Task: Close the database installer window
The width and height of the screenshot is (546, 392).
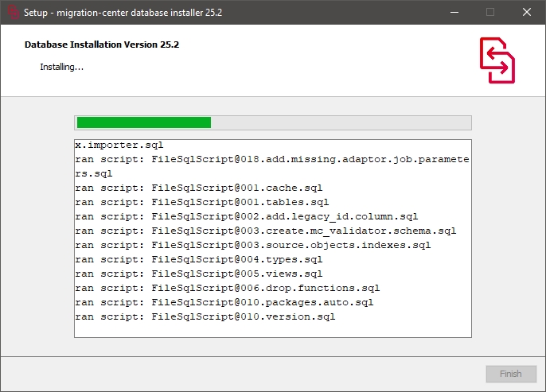Action: click(x=527, y=12)
